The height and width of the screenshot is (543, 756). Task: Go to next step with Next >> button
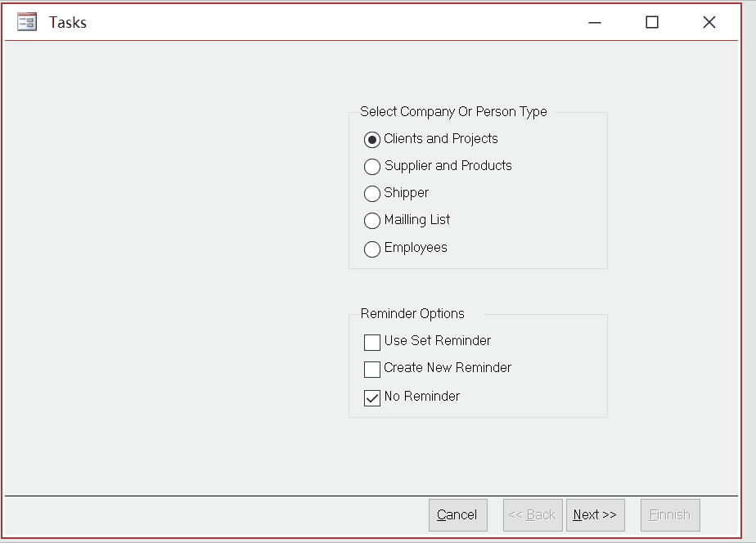595,515
